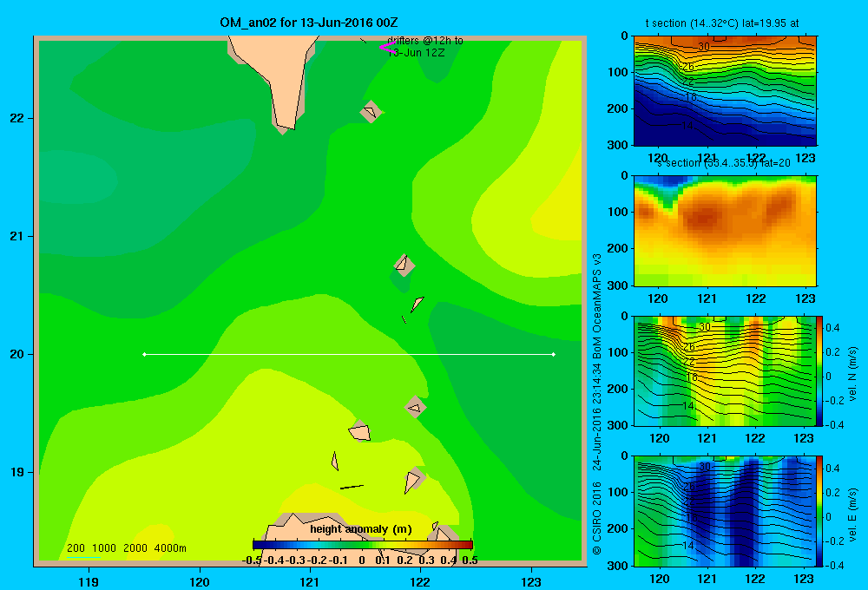Click the salinity section plot thumbnail

click(x=725, y=231)
